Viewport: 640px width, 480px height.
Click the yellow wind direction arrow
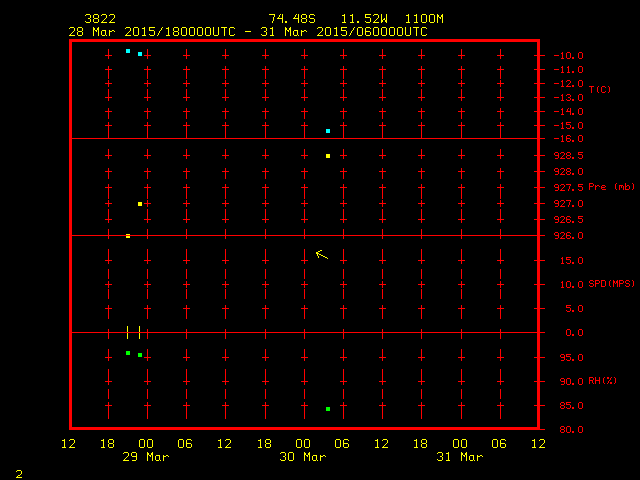[321, 254]
